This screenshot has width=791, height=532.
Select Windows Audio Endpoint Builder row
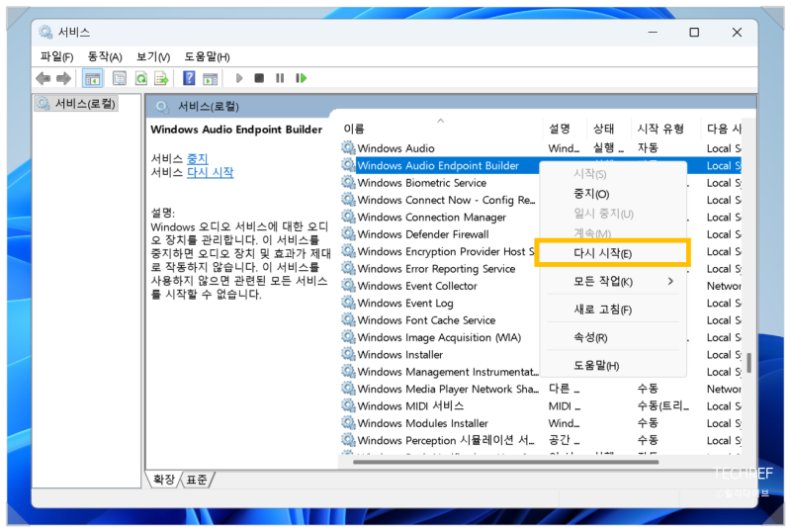click(x=437, y=165)
